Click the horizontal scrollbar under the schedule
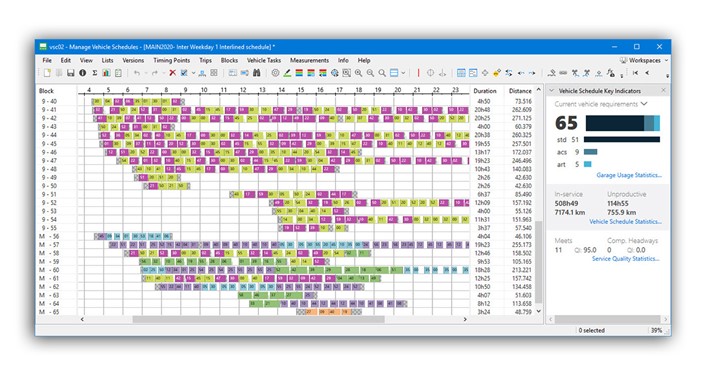 [x=273, y=319]
